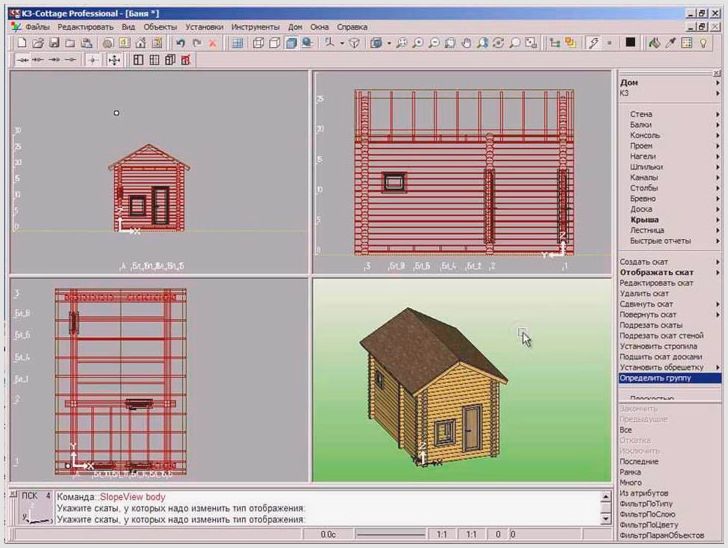Select the wireframe cube view icon

coord(258,43)
